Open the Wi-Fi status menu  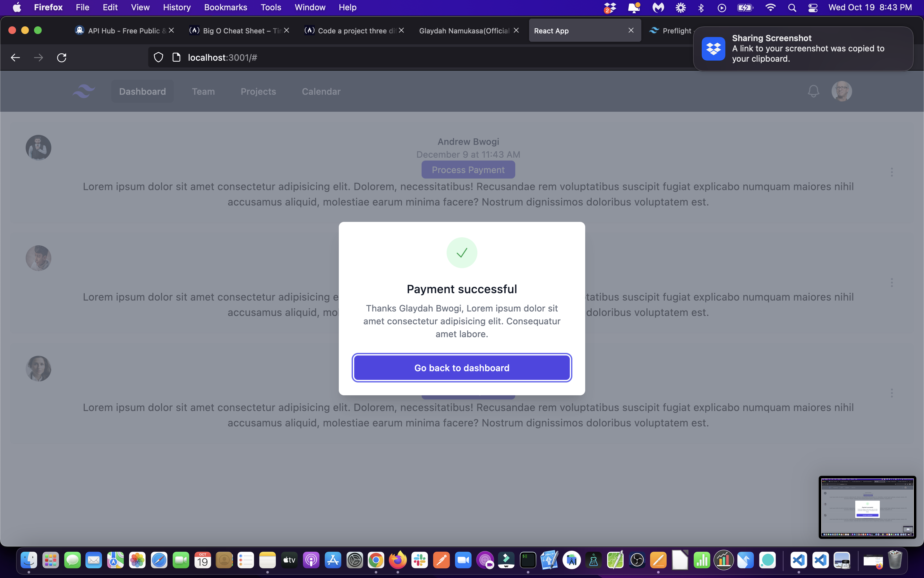pos(771,7)
